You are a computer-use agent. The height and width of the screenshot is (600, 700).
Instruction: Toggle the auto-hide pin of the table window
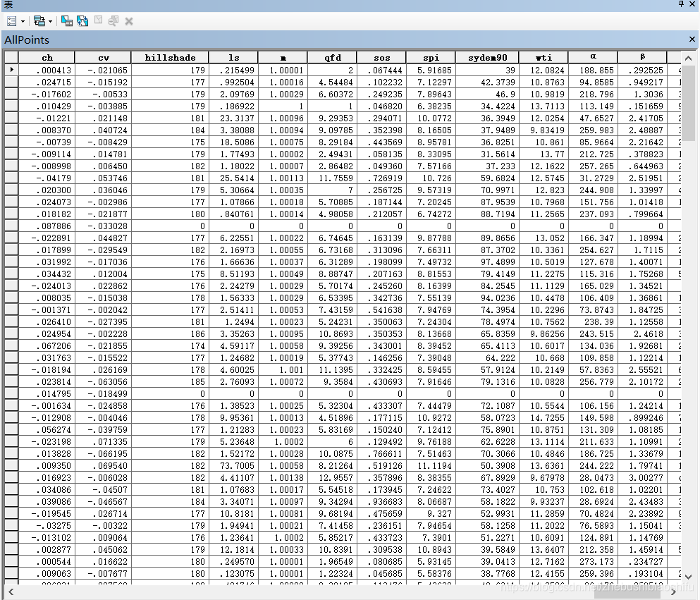(681, 4)
